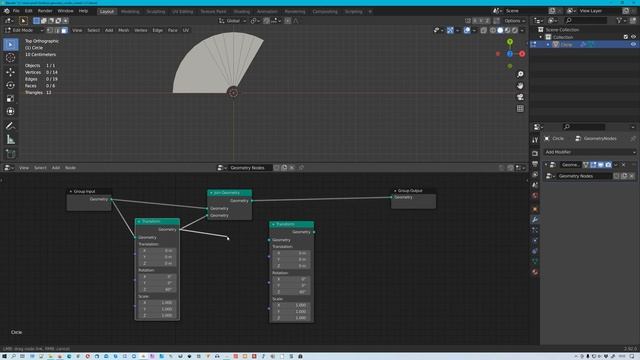Open the Particles properties tab
Screen dimensions: 640x360
pyautogui.click(x=535, y=230)
